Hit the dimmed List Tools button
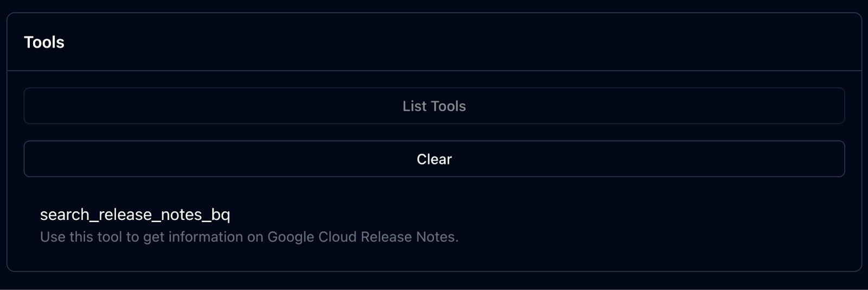This screenshot has height=290, width=868. (x=434, y=106)
